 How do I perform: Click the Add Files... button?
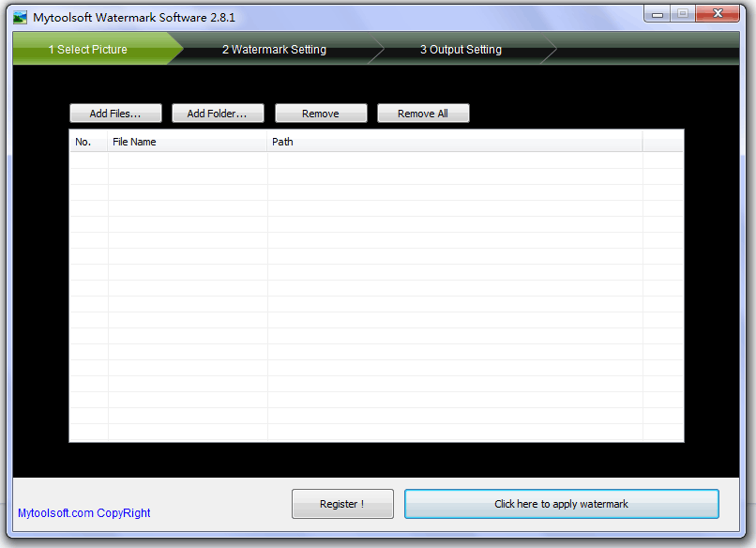(x=115, y=114)
